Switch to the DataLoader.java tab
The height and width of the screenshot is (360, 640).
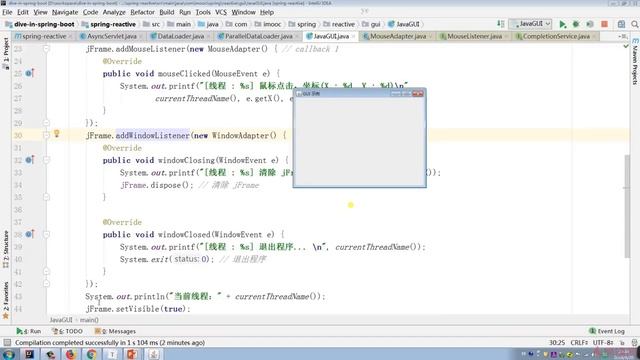pos(180,36)
